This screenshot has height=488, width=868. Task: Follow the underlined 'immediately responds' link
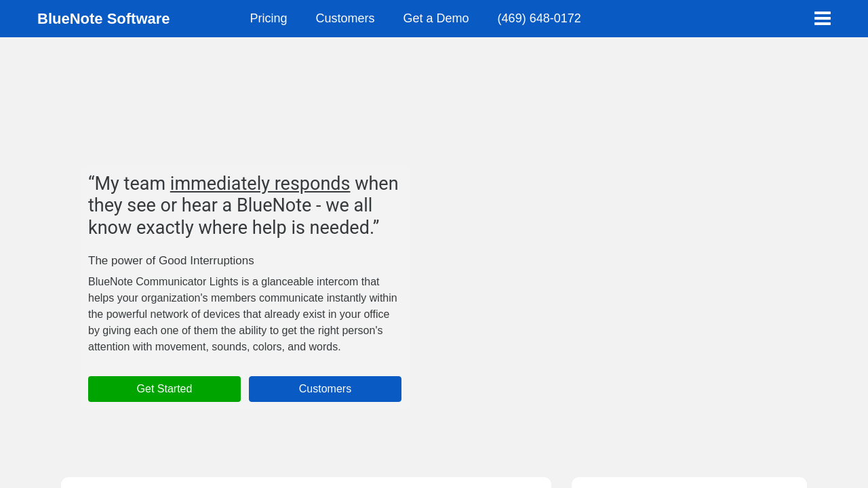(260, 184)
